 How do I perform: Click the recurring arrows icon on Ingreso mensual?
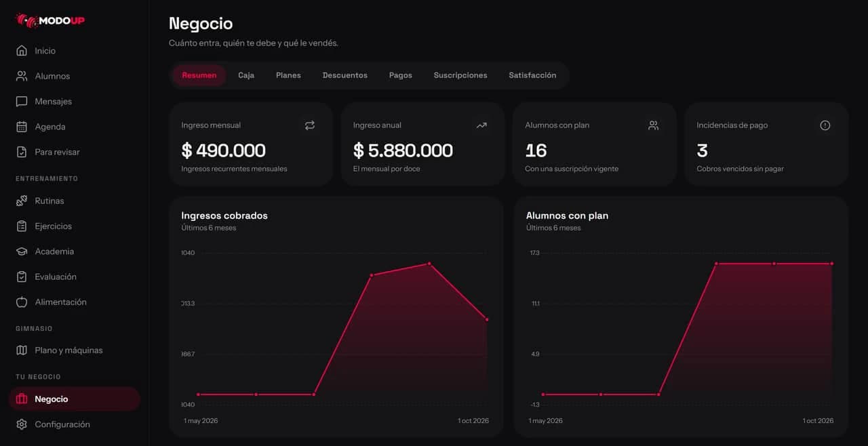(310, 125)
